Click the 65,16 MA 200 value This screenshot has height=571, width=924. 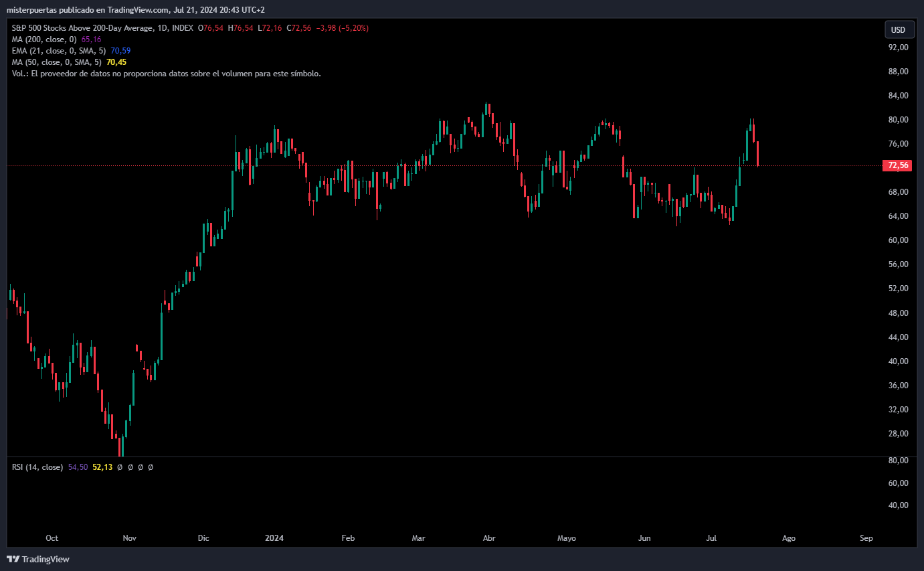click(x=91, y=39)
